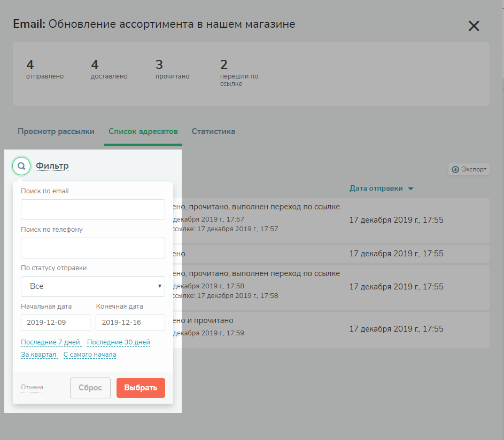Click the 4 отправлено statistic
This screenshot has width=504, height=440.
coord(45,69)
